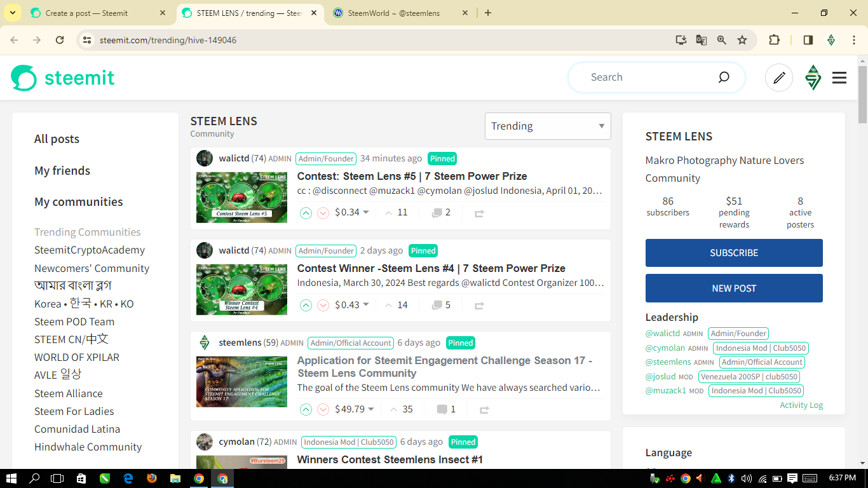Switch to SteemWorld ~ @steemlens tab
The height and width of the screenshot is (488, 868).
tap(401, 13)
